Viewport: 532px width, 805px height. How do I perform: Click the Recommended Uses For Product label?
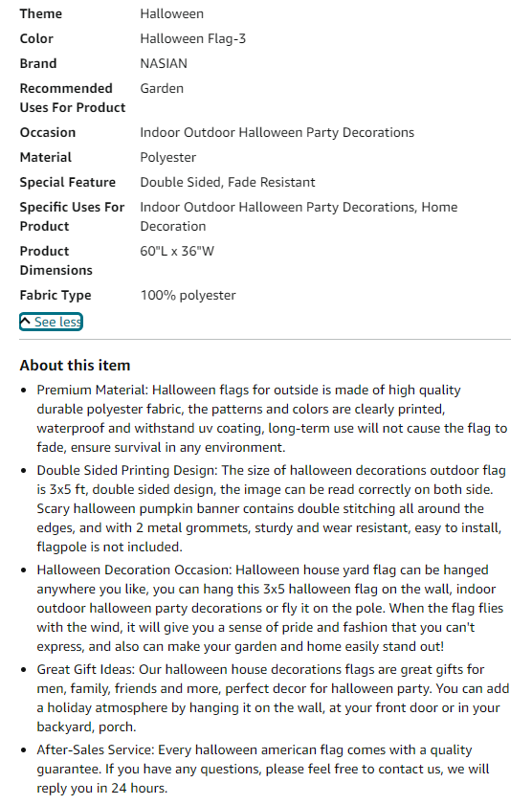[73, 98]
